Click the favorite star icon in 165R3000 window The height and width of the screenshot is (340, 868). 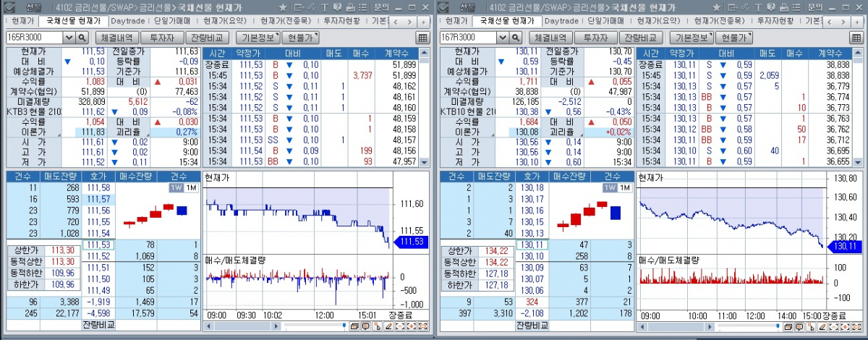click(283, 7)
